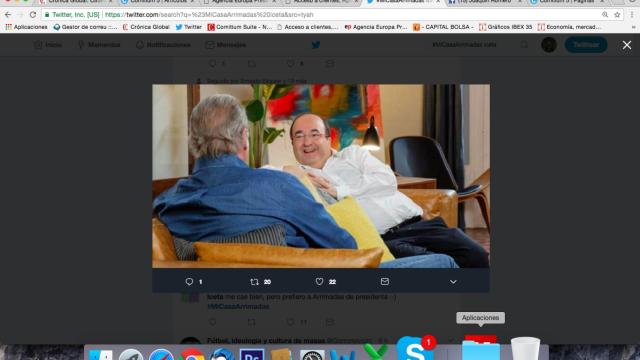Switch to the Crónica Global browser tab
This screenshot has width=640, height=360.
(77, 2)
